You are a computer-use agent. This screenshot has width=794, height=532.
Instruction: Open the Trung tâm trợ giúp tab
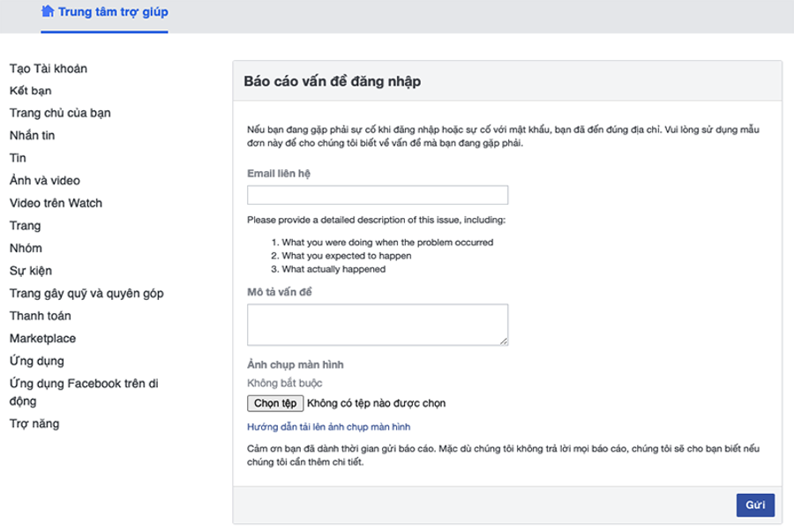(x=112, y=12)
